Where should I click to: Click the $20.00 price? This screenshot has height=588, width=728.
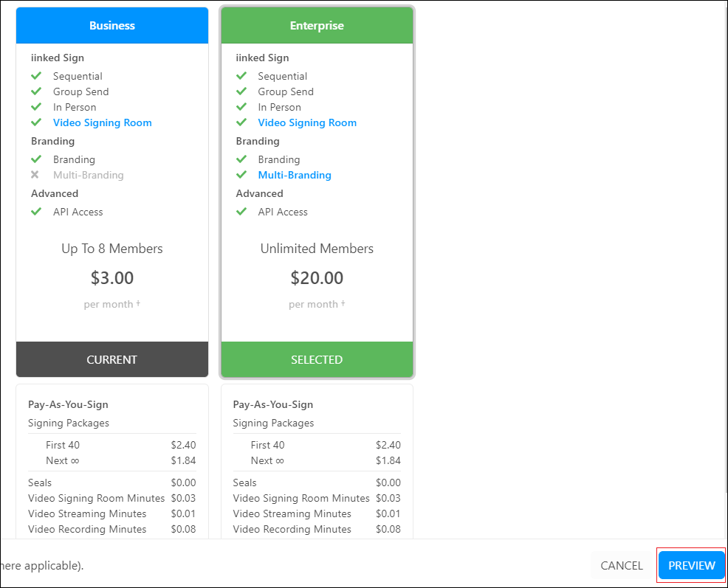coord(317,278)
